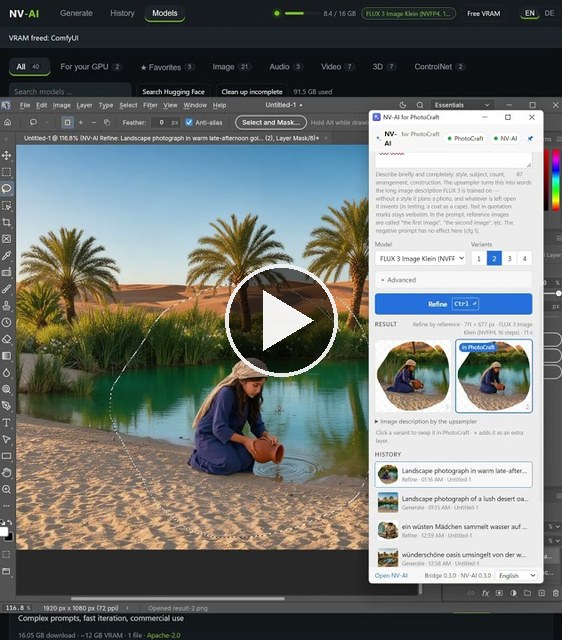
Task: Select the Clone Stamp tool
Action: click(7, 305)
